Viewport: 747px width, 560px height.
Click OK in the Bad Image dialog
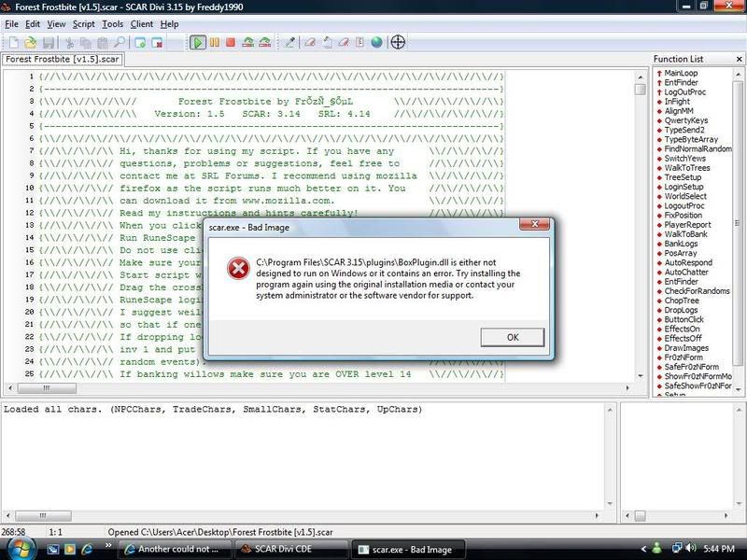coord(512,336)
